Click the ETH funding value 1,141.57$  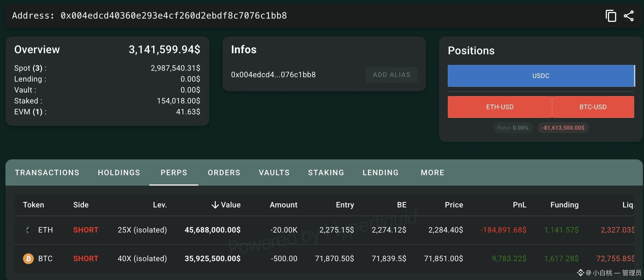point(561,230)
